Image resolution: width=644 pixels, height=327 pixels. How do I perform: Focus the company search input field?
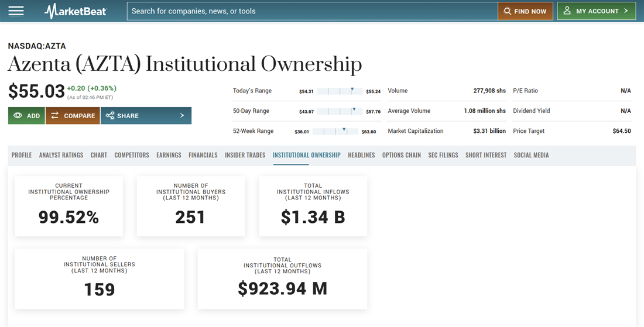[x=311, y=11]
